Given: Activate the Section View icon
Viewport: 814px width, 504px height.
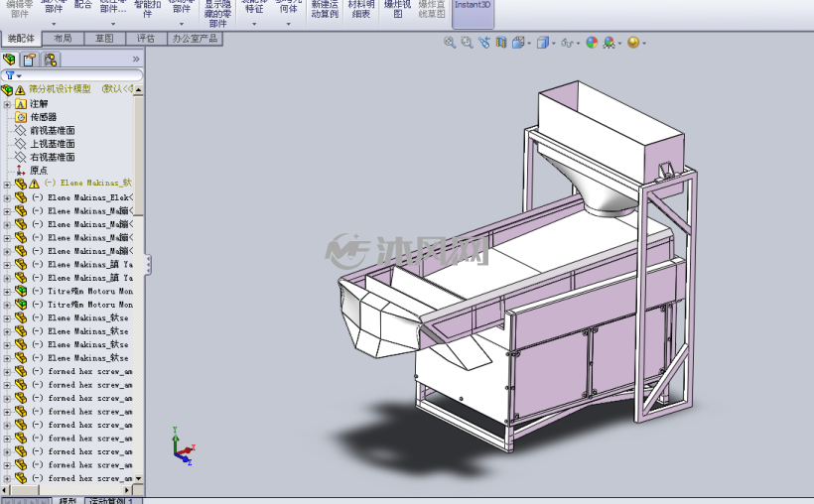Looking at the screenshot, I should coord(501,43).
